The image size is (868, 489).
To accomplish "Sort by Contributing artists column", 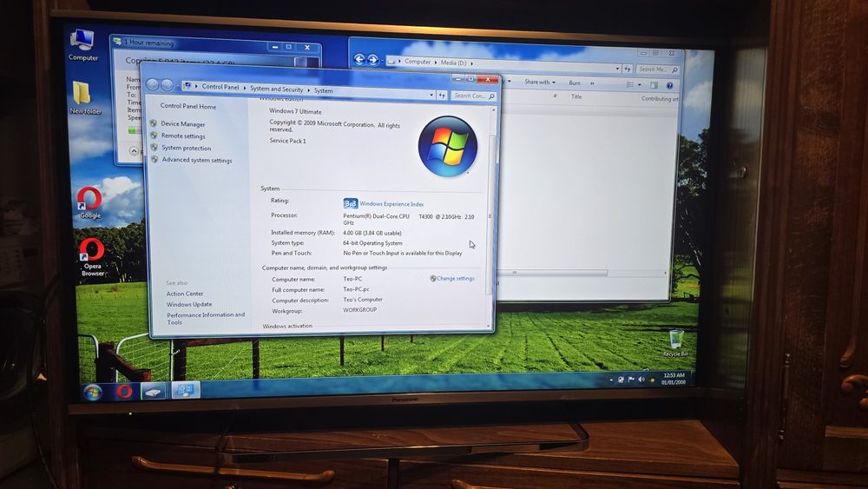I will pyautogui.click(x=660, y=98).
